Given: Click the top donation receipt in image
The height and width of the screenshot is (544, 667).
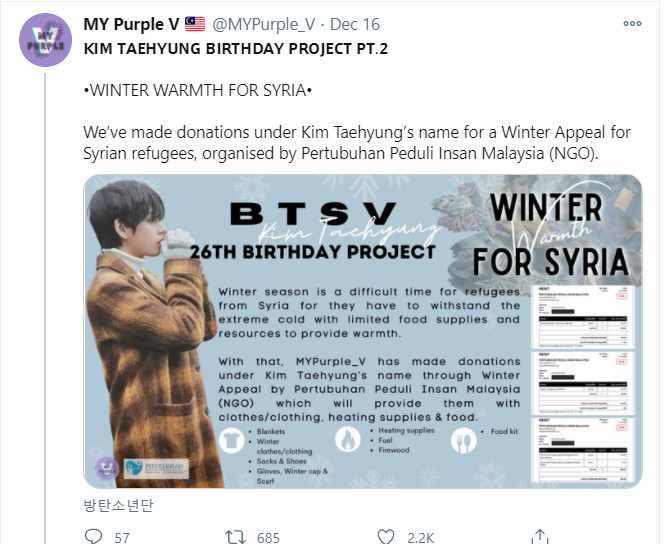Looking at the screenshot, I should (582, 317).
